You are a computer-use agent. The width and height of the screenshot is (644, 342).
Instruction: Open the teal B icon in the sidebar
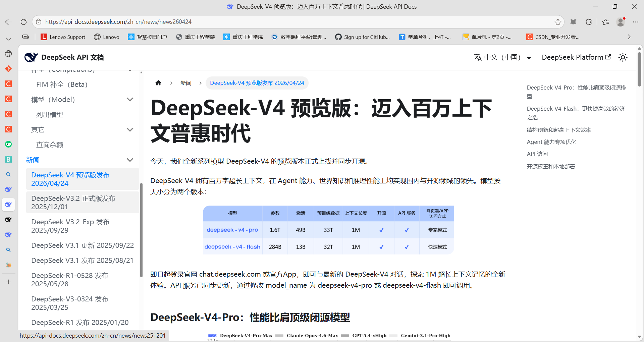(x=8, y=159)
